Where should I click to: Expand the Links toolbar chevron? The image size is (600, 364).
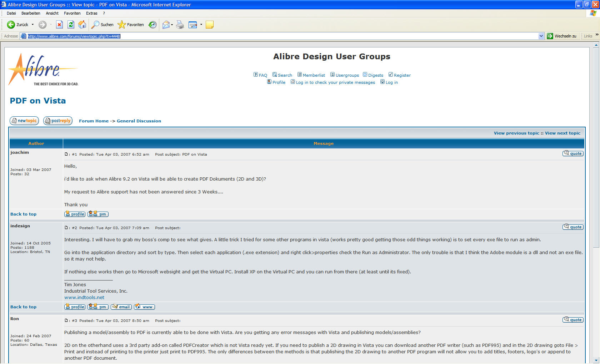tap(597, 35)
